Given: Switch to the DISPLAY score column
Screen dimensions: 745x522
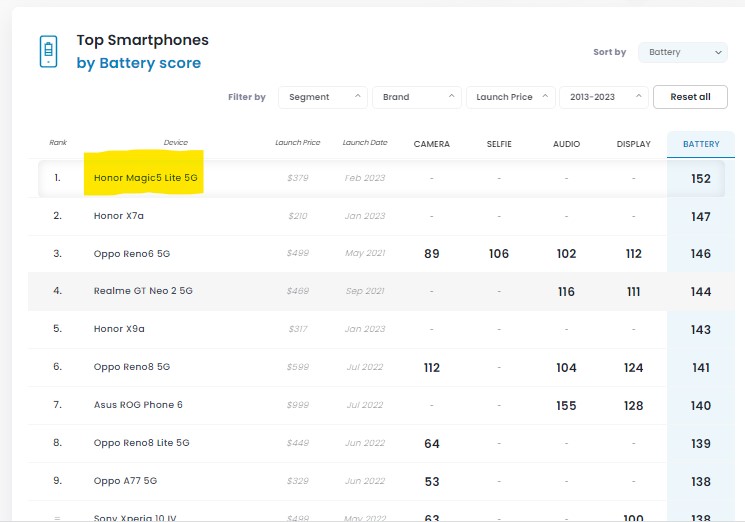Looking at the screenshot, I should click(x=633, y=144).
